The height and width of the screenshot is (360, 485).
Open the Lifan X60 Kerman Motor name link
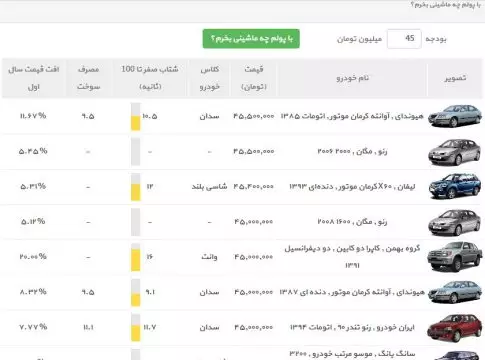tap(352, 187)
